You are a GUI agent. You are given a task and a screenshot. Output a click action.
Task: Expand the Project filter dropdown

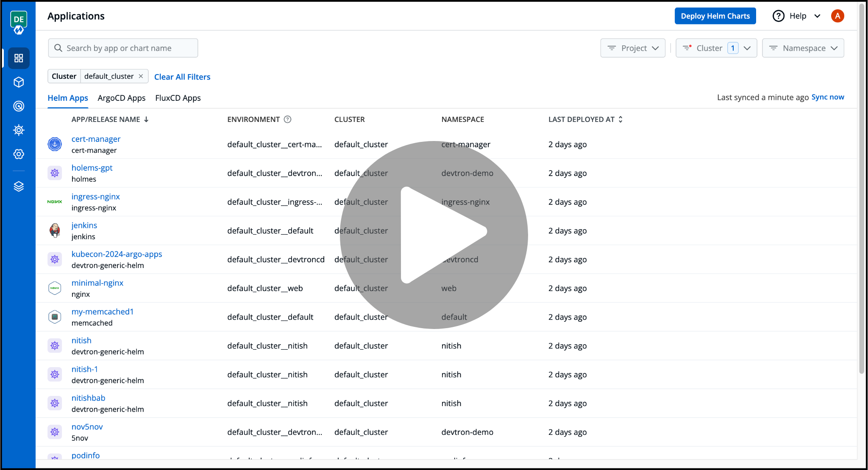point(633,48)
